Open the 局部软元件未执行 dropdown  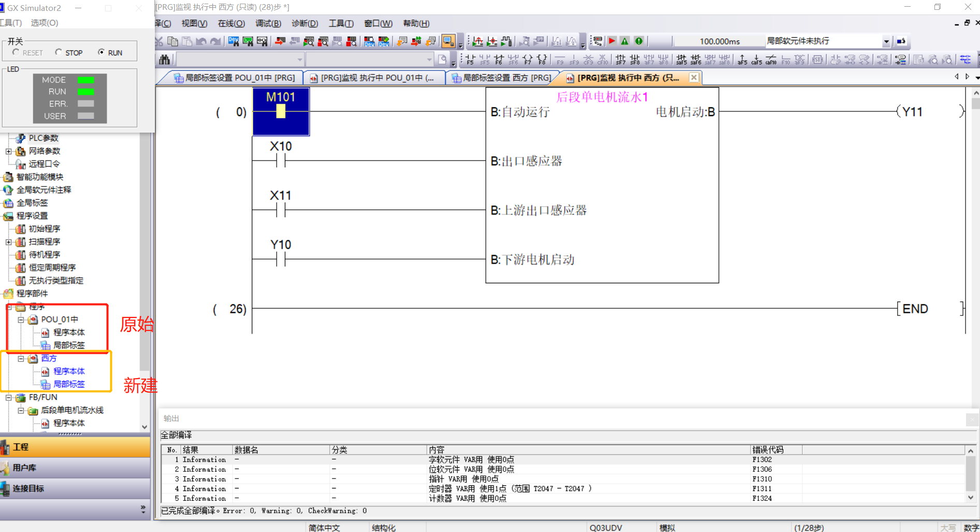pyautogui.click(x=886, y=41)
